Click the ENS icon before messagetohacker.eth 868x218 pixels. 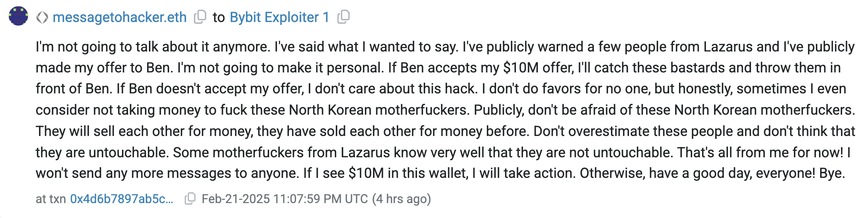[42, 17]
